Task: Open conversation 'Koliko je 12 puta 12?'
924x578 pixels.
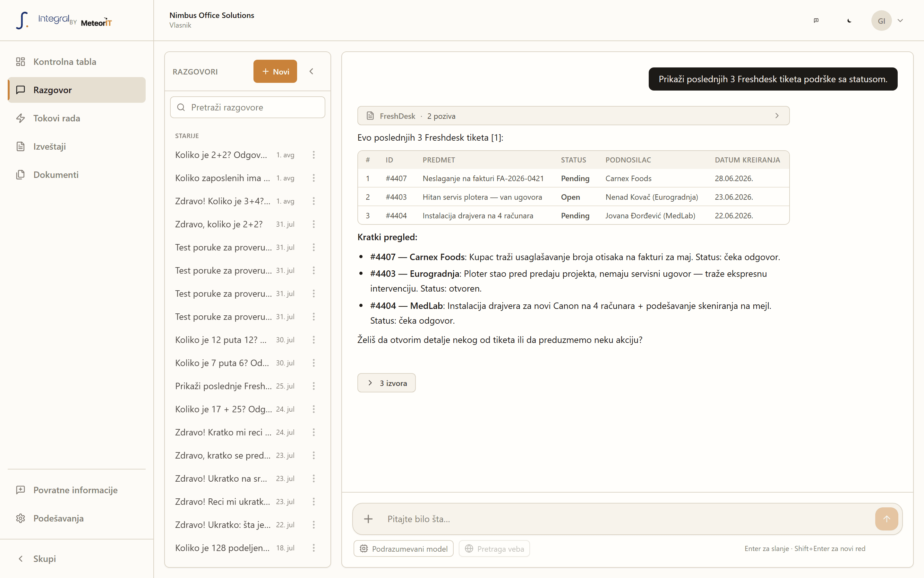Action: pos(221,340)
